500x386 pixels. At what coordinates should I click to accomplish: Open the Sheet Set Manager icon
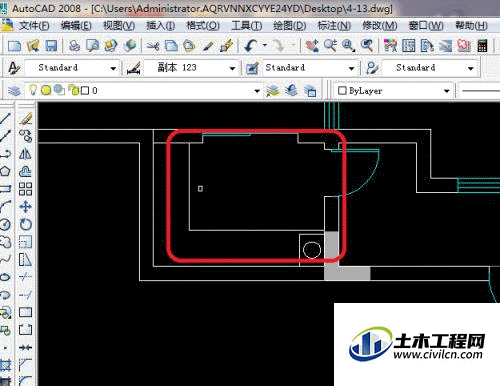pos(445,46)
